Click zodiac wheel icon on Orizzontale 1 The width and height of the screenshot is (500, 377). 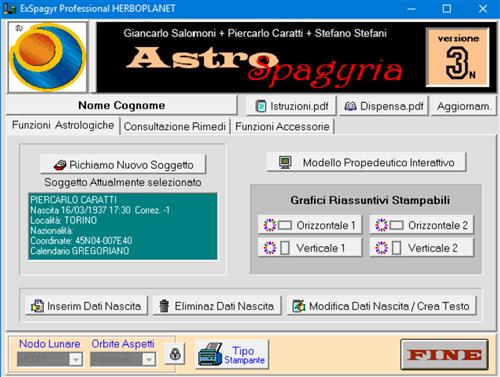[270, 225]
